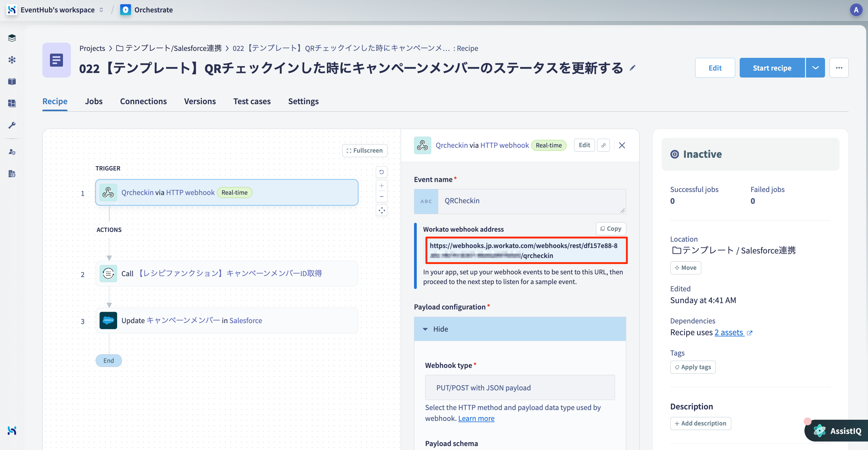Viewport: 868px width, 450px height.
Task: Click the HTTP webhook link in panel header
Action: [505, 145]
